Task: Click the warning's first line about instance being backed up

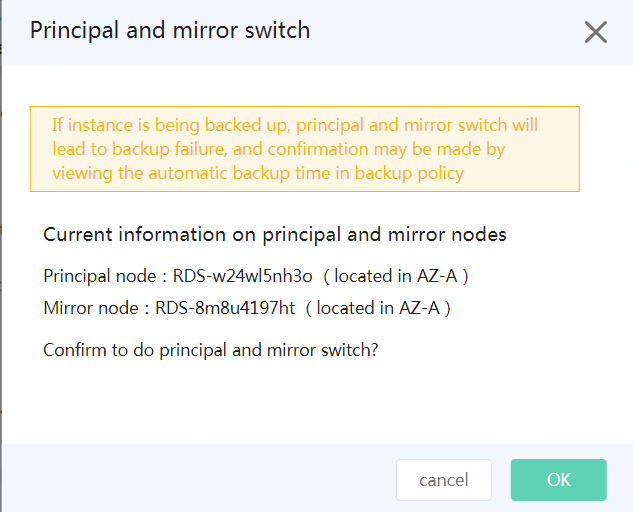Action: [x=295, y=125]
